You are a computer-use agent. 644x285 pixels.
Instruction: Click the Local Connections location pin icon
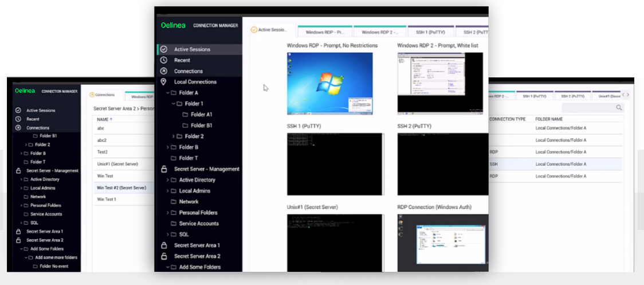click(x=163, y=82)
